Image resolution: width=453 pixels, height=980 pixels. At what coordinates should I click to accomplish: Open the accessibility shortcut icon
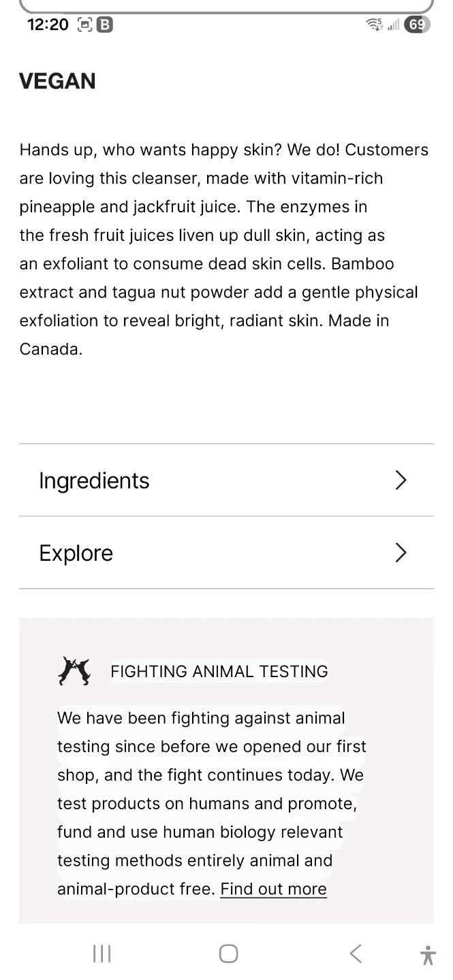coord(428,955)
